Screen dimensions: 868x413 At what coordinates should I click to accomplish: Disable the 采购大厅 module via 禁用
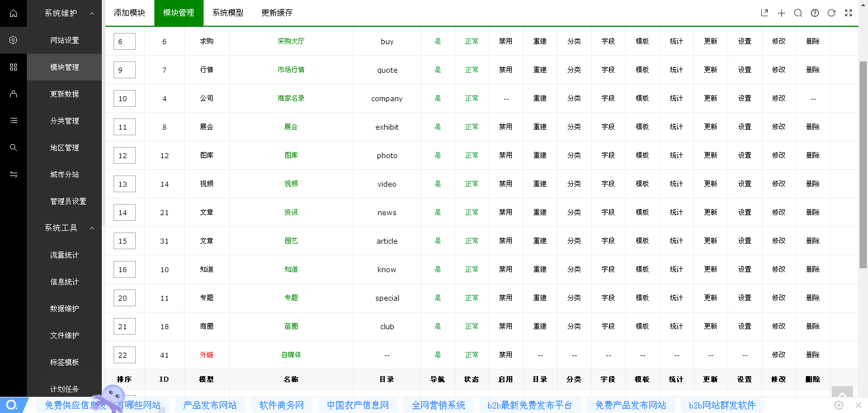(x=506, y=41)
